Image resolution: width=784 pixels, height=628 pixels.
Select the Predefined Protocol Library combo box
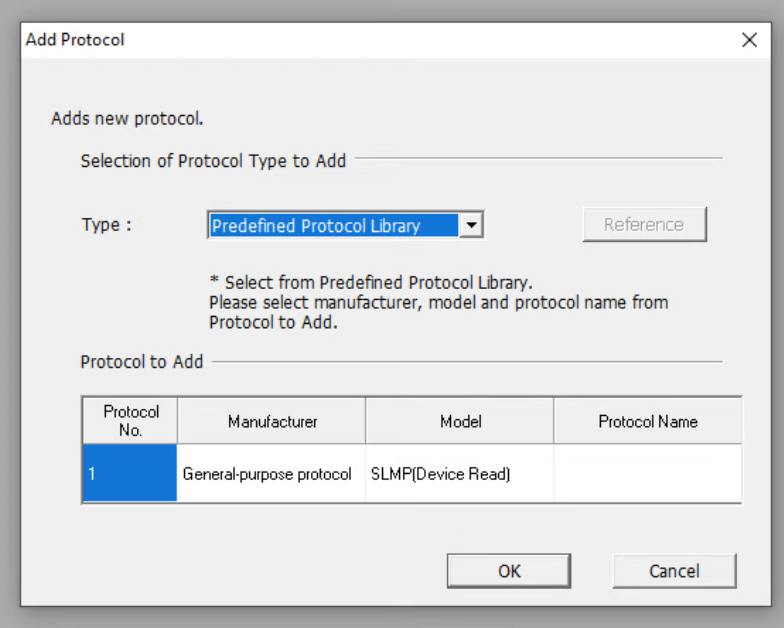pyautogui.click(x=345, y=225)
